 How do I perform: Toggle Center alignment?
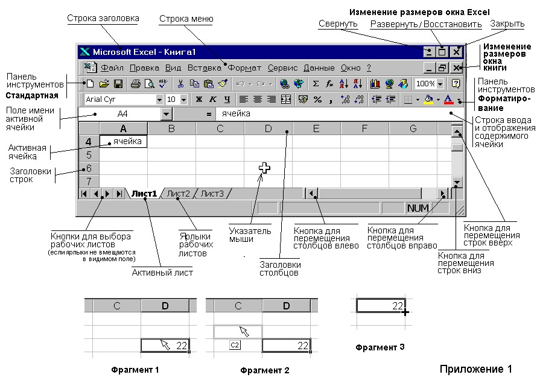click(x=258, y=100)
